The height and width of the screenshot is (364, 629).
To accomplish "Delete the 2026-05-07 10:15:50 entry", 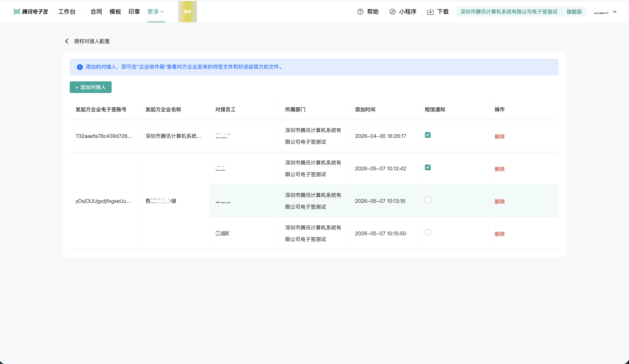I will click(500, 234).
